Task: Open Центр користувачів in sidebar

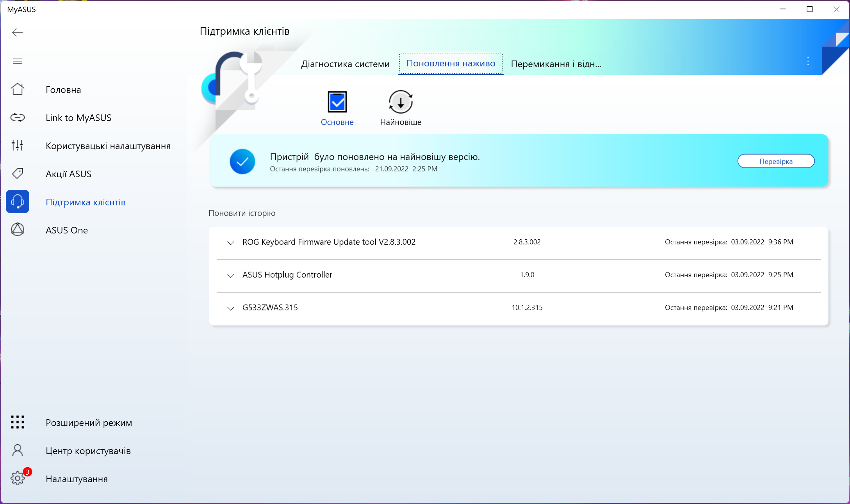Action: click(x=88, y=451)
